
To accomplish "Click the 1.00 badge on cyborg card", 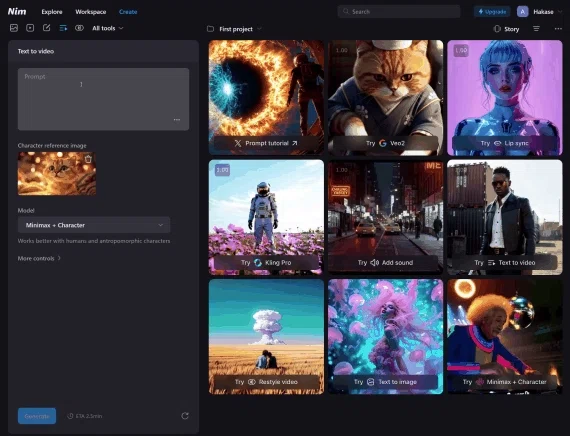I will [461, 50].
